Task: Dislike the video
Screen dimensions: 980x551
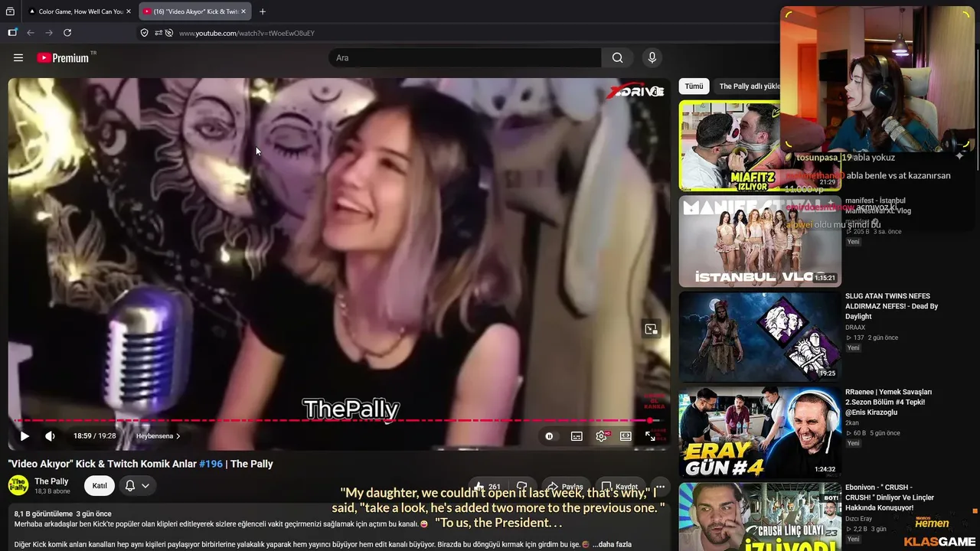Action: 522,487
